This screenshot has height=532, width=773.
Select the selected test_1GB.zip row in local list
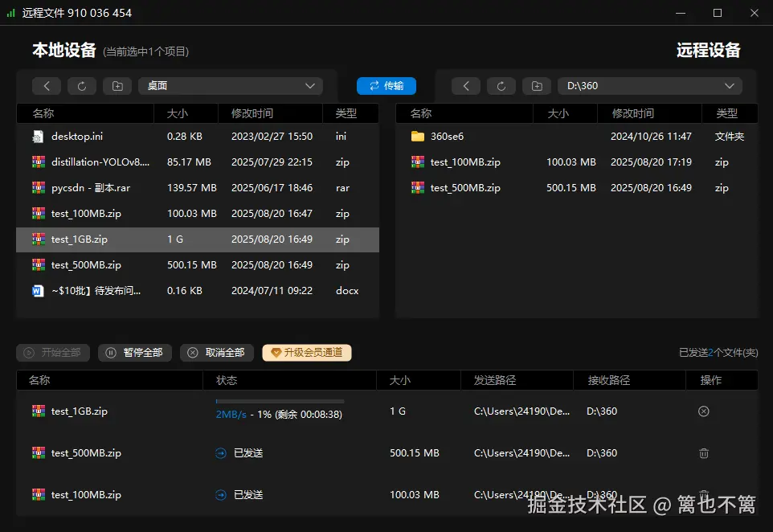pos(198,239)
